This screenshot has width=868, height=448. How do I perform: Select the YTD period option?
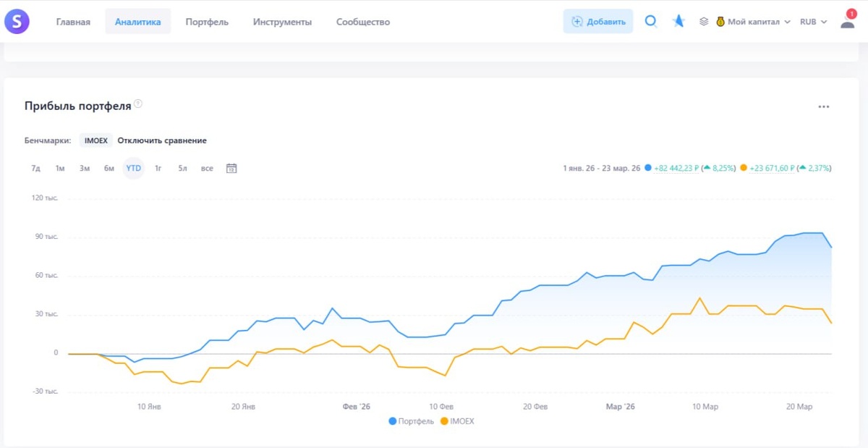point(134,169)
